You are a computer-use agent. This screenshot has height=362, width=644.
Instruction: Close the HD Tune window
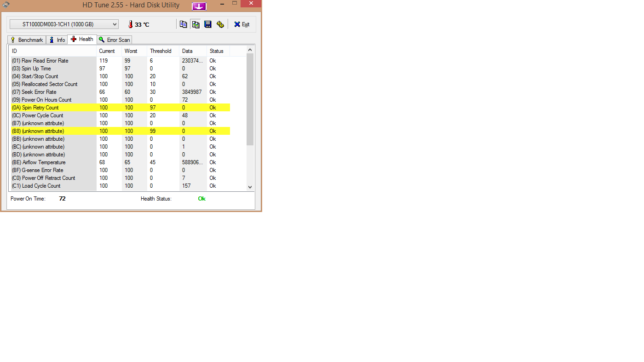pyautogui.click(x=251, y=3)
